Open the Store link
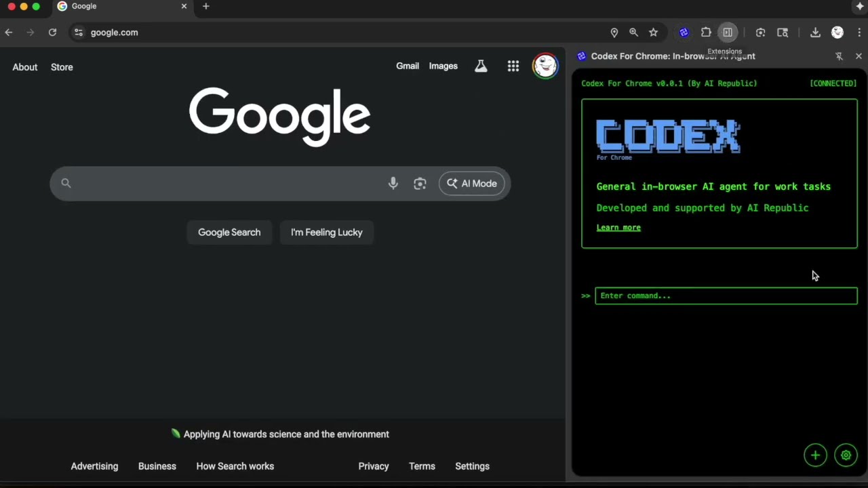 62,67
